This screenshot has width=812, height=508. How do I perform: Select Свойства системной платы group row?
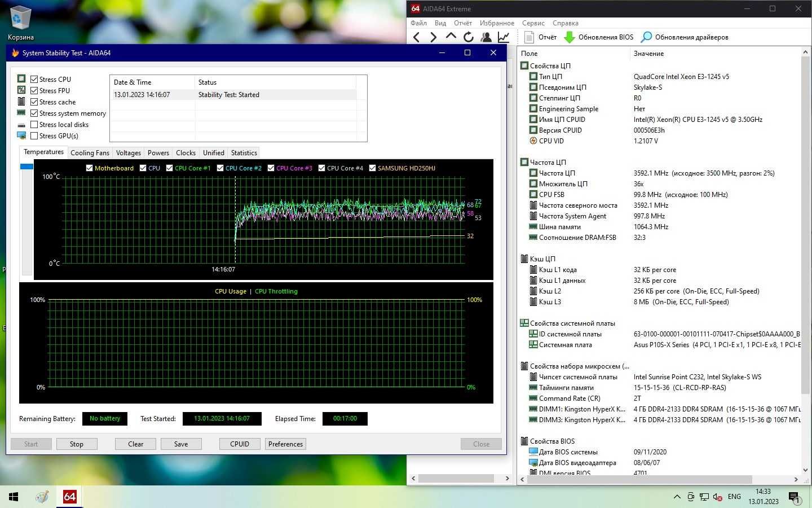pos(659,323)
